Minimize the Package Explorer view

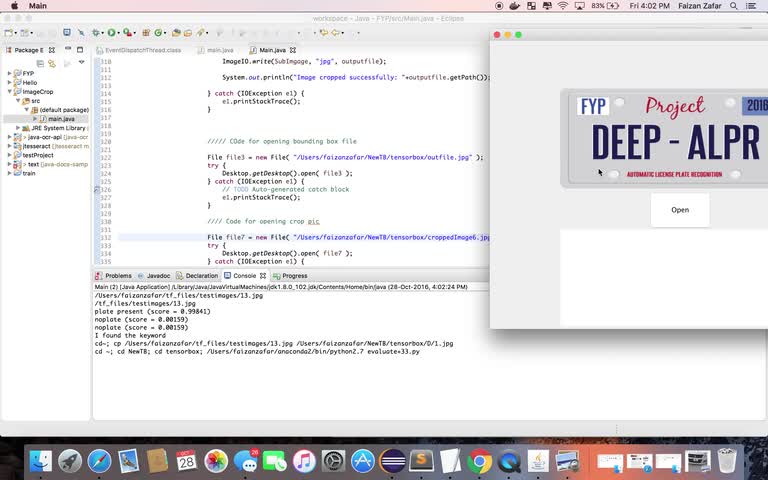68,49
